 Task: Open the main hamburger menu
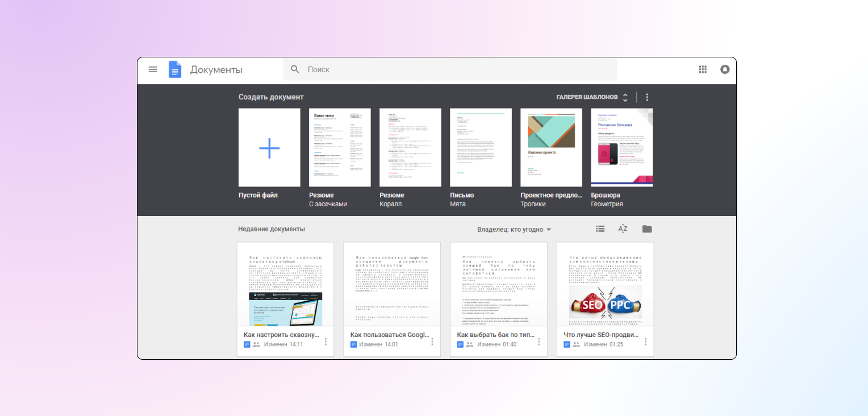[x=153, y=69]
